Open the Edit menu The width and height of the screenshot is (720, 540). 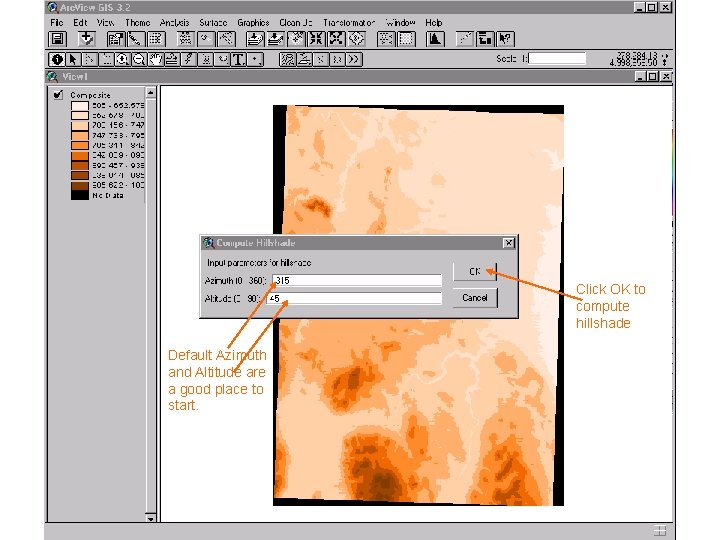pyautogui.click(x=80, y=22)
